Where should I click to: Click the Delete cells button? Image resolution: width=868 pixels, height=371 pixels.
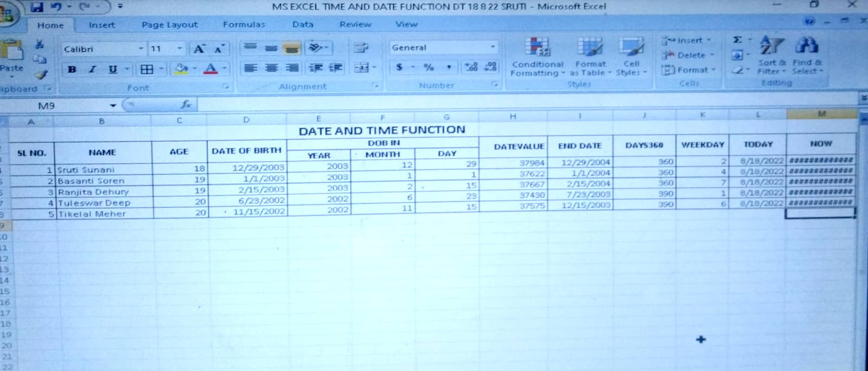[x=687, y=55]
